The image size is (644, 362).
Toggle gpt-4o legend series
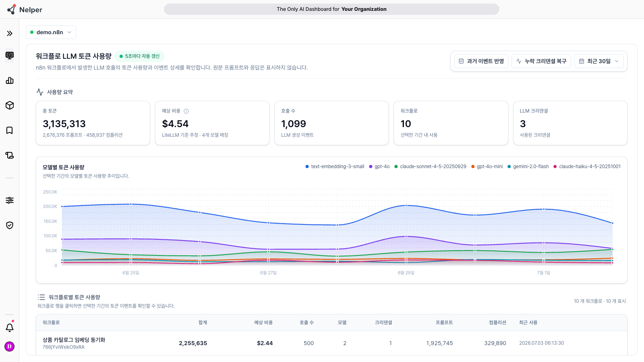coord(379,167)
